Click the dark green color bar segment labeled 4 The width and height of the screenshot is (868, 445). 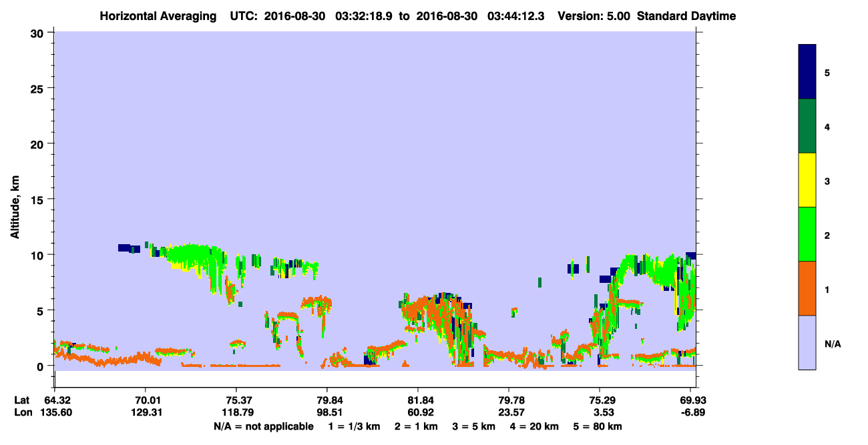coord(807,126)
